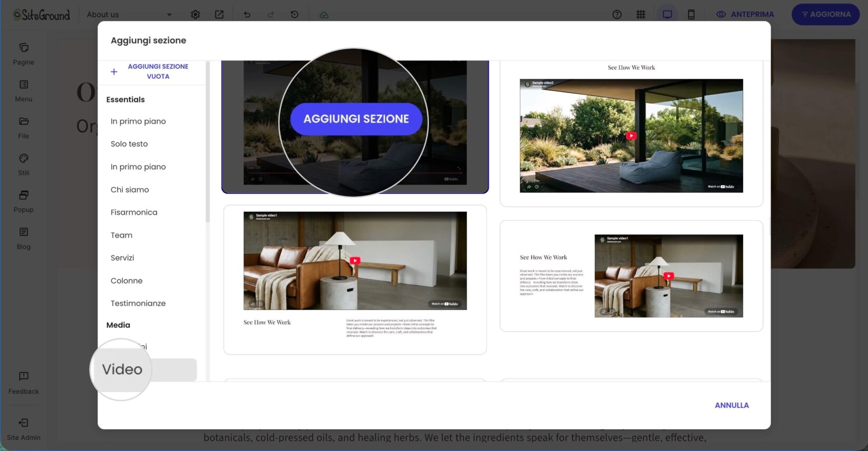Select Chi siamo category
This screenshot has height=451, width=868.
(x=130, y=190)
